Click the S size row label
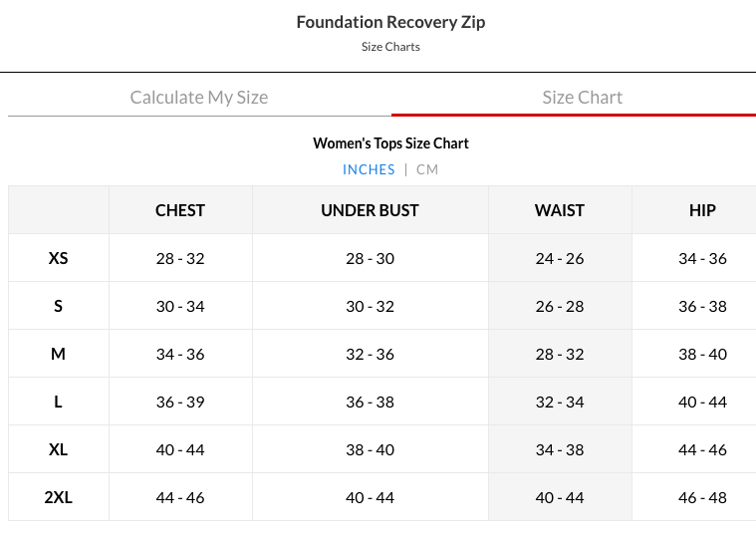 point(59,306)
